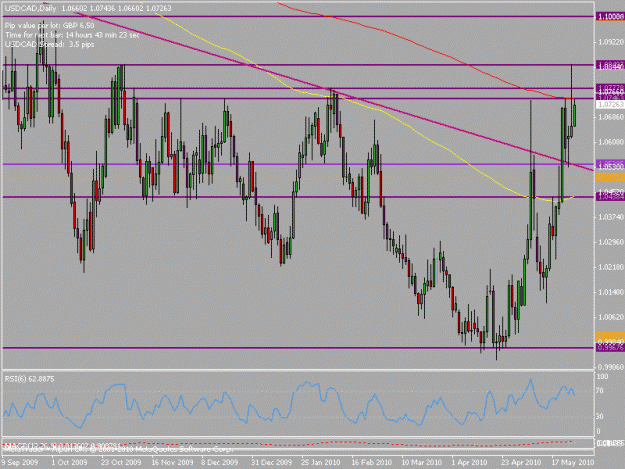This screenshot has width=625, height=469.
Task: Click the 1.03740 price scale value
Action: point(611,217)
